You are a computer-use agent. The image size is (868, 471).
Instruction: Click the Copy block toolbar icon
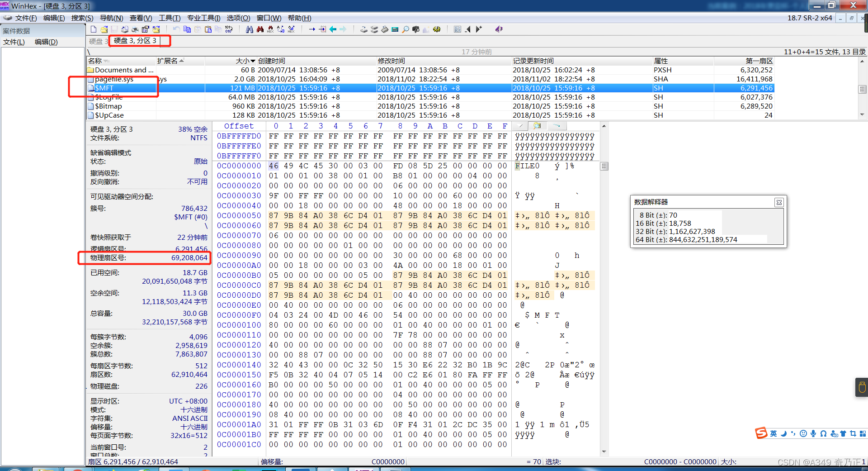pyautogui.click(x=187, y=29)
